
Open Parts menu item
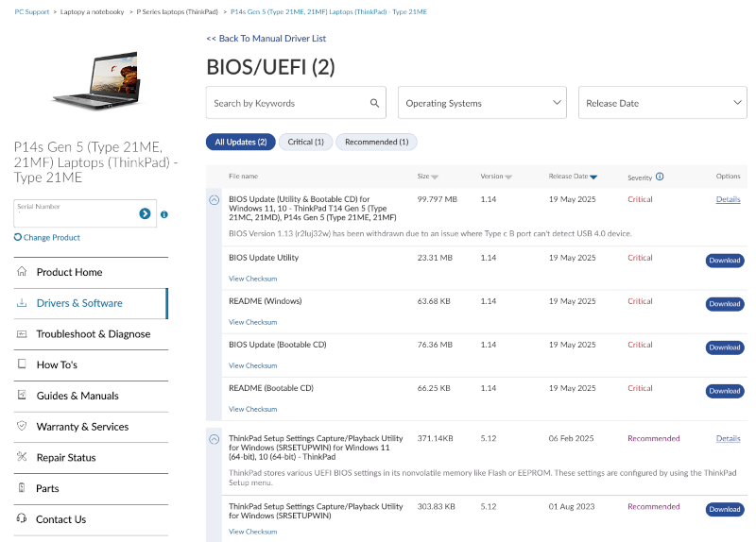click(x=91, y=488)
